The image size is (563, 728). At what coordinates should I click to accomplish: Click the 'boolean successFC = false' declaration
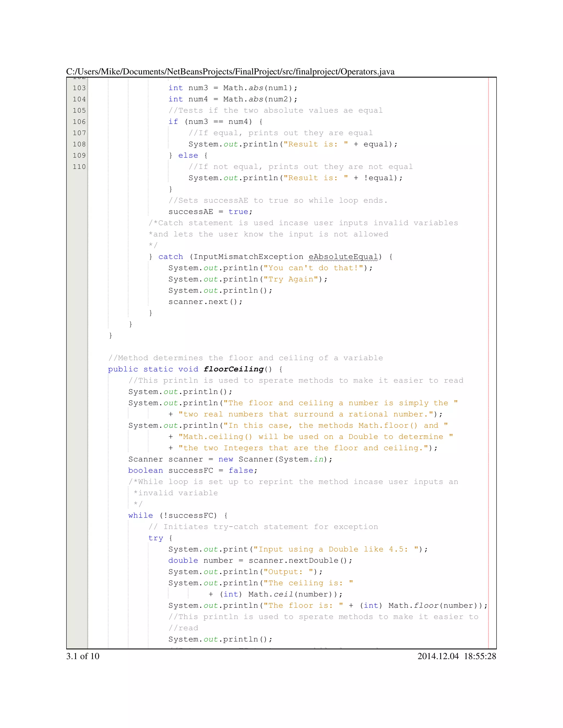(192, 470)
